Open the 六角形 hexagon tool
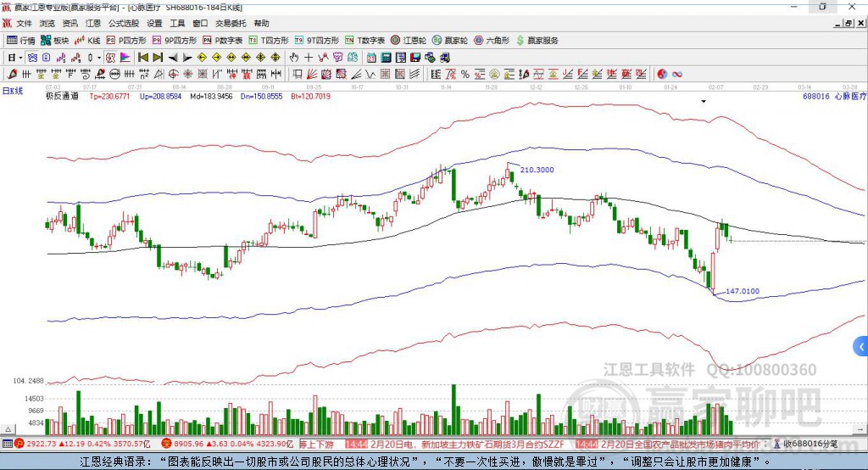 (491, 41)
